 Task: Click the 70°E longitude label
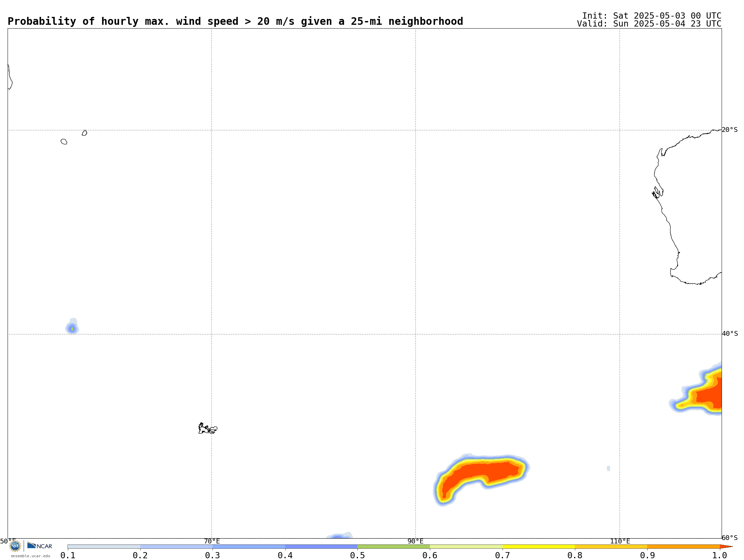click(x=212, y=541)
